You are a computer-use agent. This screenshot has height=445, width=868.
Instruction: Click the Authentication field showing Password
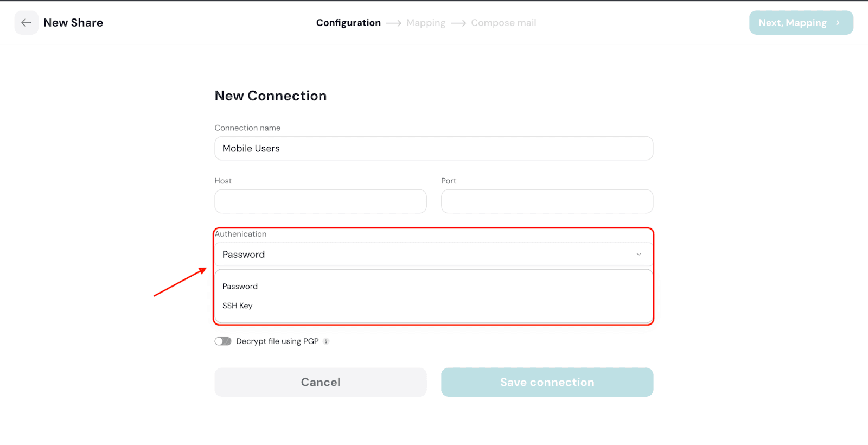coord(423,255)
